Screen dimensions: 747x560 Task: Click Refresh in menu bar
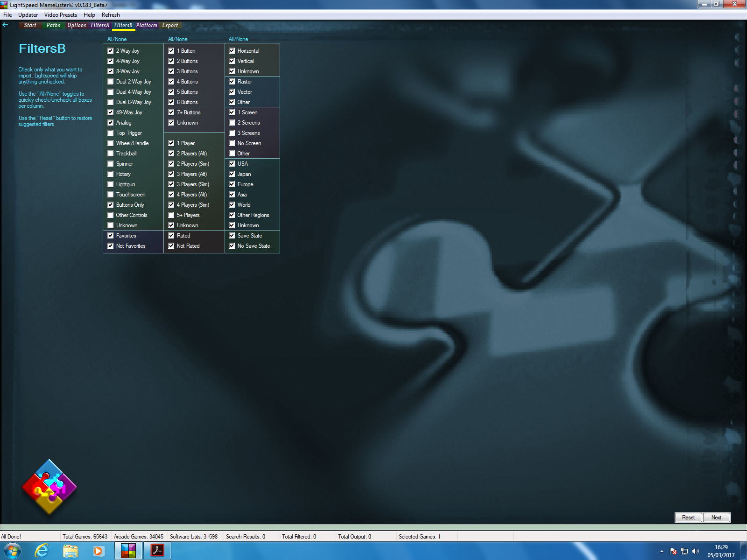[111, 15]
